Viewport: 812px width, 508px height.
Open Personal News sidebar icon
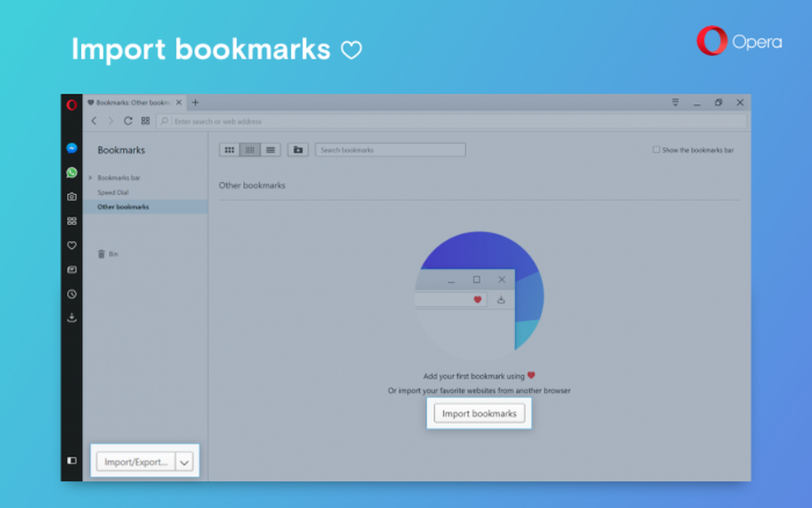point(72,270)
